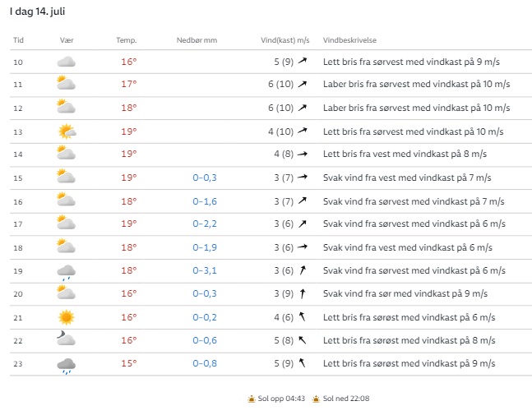This screenshot has width=532, height=415.
Task: Click the cloudy weather icon for hour 10
Action: click(67, 62)
